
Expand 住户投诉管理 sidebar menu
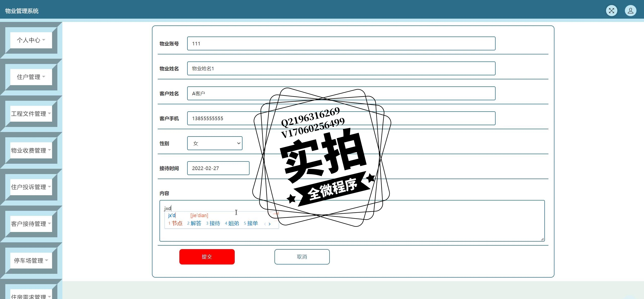point(31,187)
